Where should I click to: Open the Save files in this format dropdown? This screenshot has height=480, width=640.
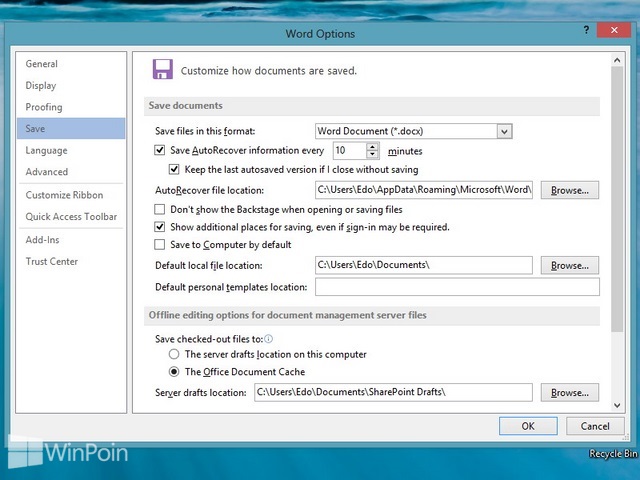(504, 131)
